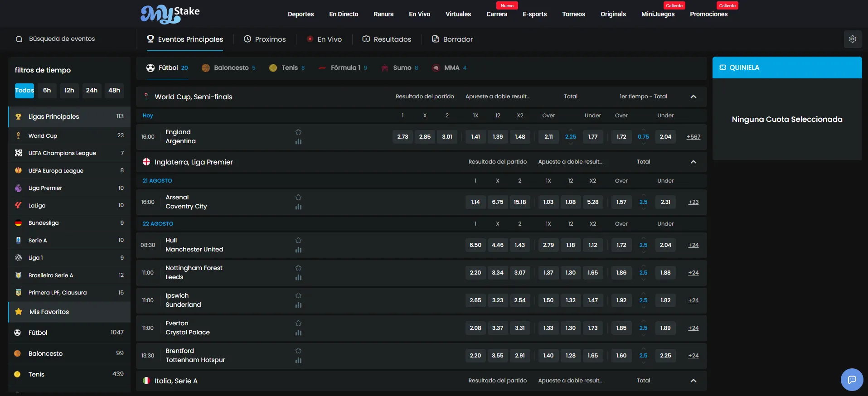The image size is (868, 396).
Task: Favorite the Arsenal vs Coventry City star
Action: 298,197
